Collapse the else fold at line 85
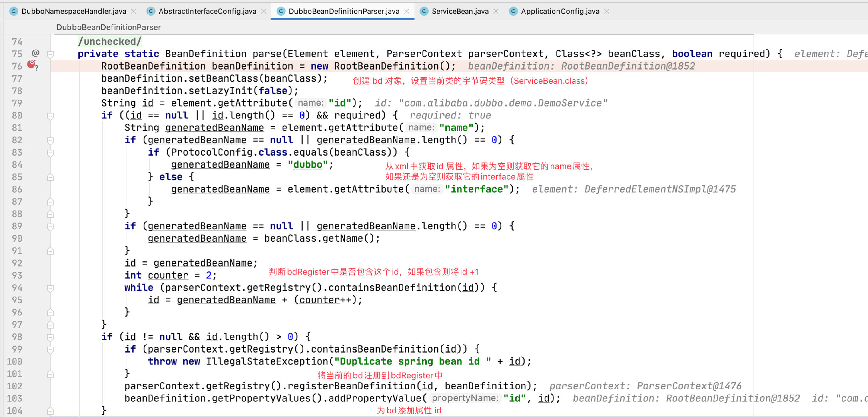The height and width of the screenshot is (417, 868). 50,177
